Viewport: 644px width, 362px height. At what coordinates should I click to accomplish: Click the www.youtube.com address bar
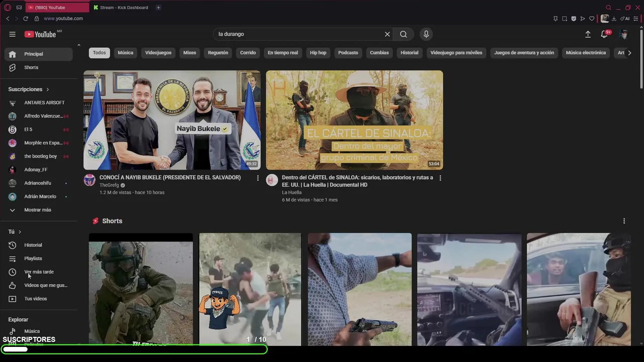click(63, 19)
